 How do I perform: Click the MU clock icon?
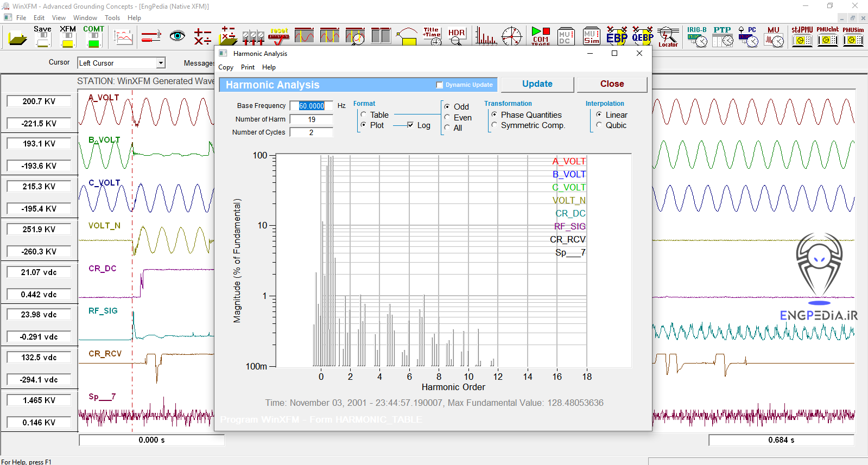pos(774,36)
